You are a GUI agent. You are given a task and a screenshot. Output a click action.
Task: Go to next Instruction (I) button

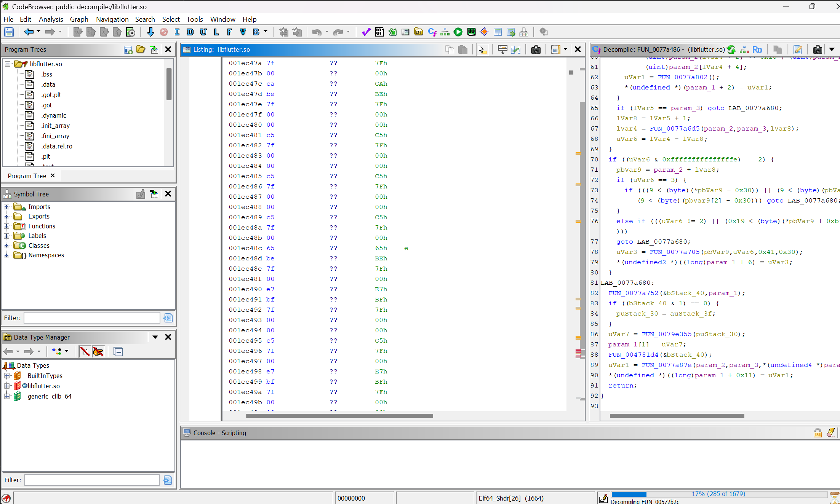click(177, 32)
